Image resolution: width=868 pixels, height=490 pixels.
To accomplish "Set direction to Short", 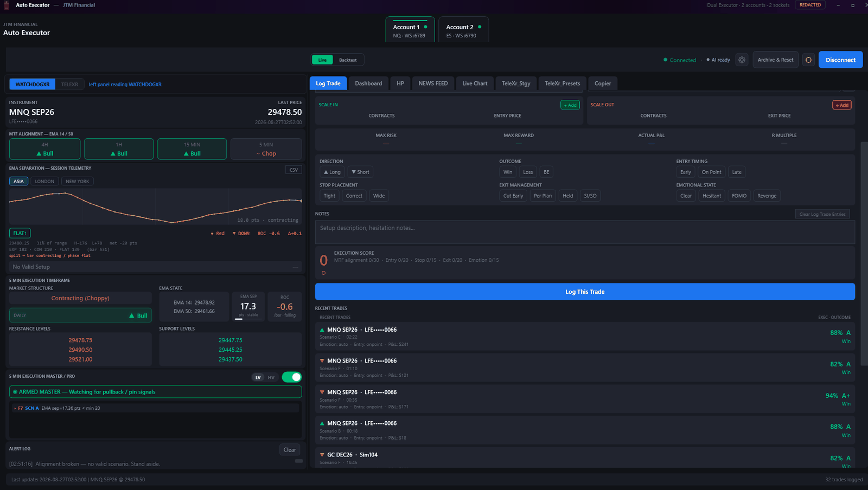I will 360,172.
